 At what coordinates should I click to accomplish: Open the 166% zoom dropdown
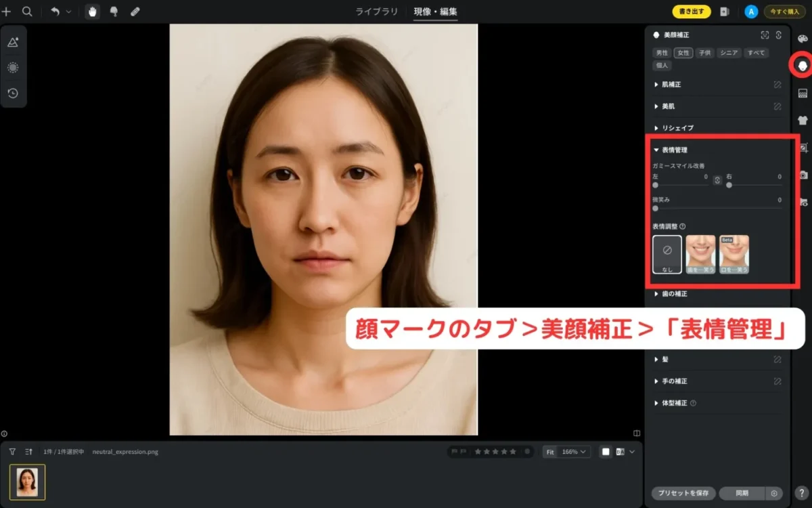click(x=575, y=452)
